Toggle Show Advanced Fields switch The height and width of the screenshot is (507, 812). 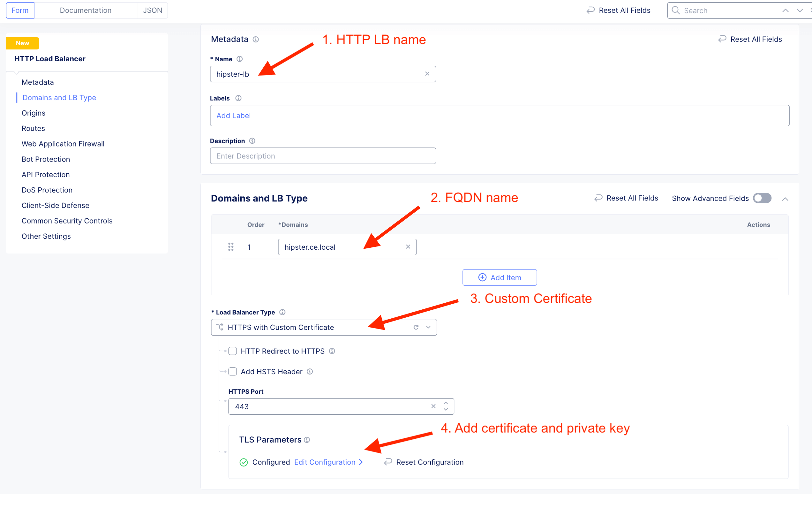(x=762, y=198)
